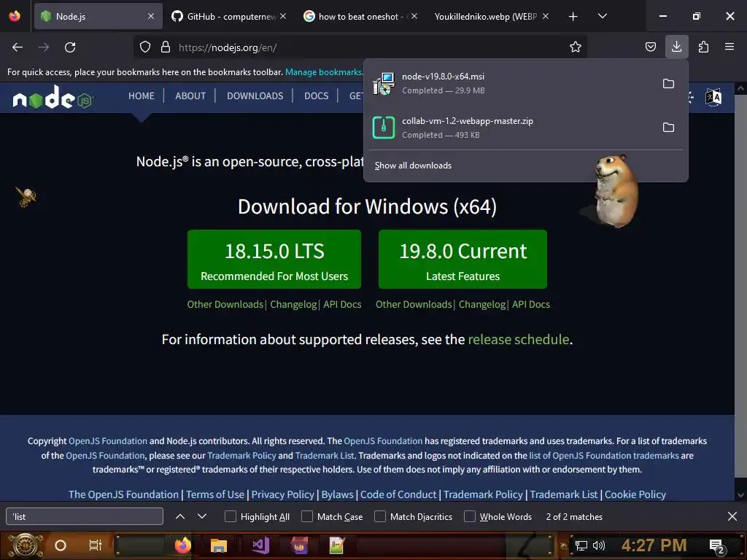The height and width of the screenshot is (560, 747).
Task: Open the DOCS nav item
Action: pyautogui.click(x=317, y=96)
